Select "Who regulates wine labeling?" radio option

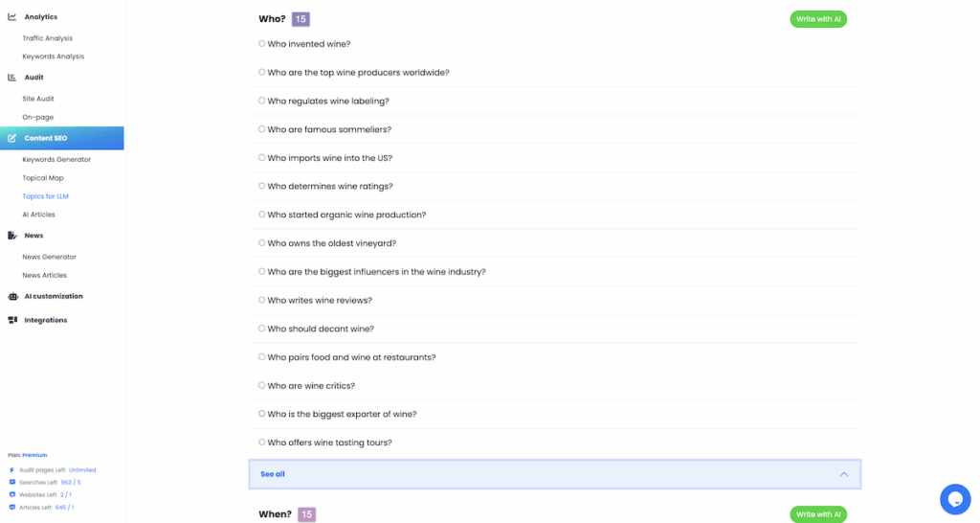(x=262, y=101)
